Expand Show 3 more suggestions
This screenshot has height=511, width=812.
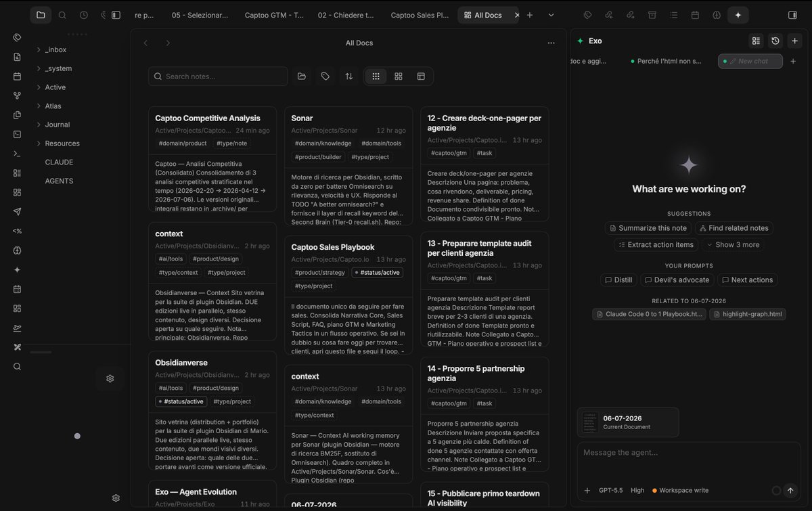click(x=733, y=245)
